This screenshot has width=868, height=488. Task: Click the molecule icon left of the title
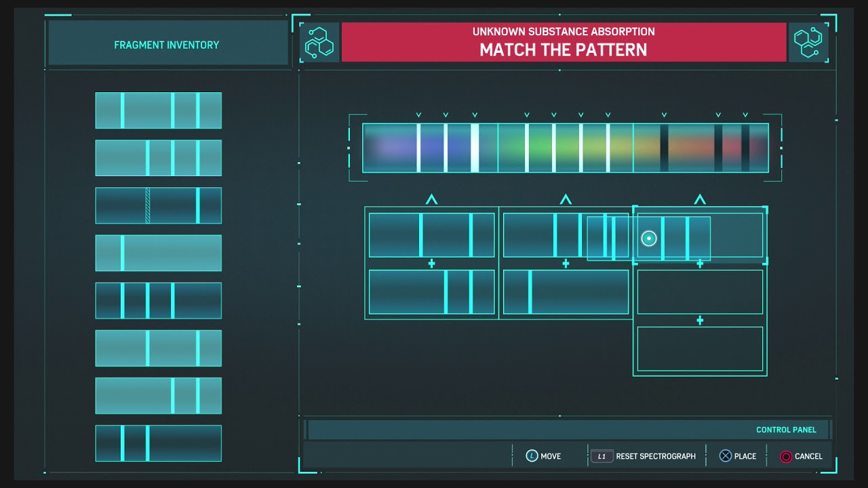[319, 42]
